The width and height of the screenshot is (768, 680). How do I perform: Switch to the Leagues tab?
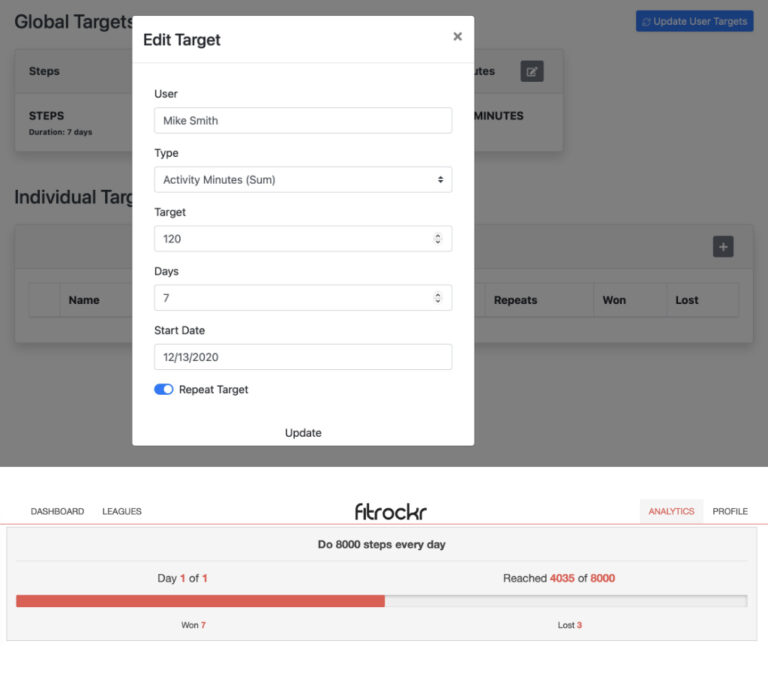coord(122,511)
